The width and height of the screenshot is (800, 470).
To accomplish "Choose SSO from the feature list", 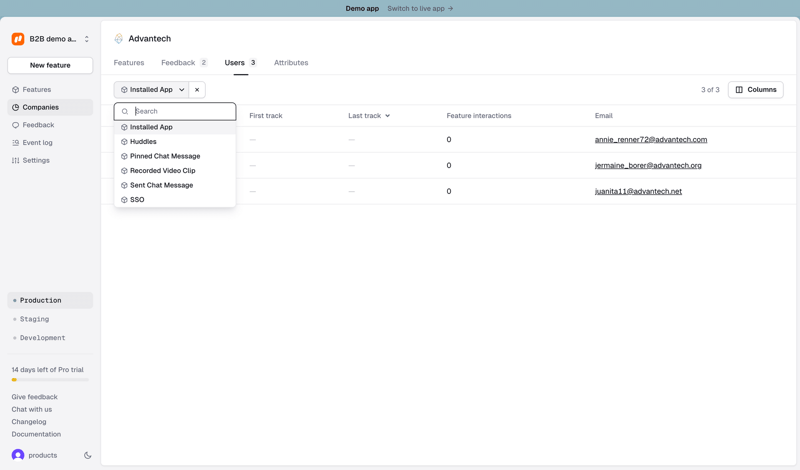I will [x=175, y=200].
